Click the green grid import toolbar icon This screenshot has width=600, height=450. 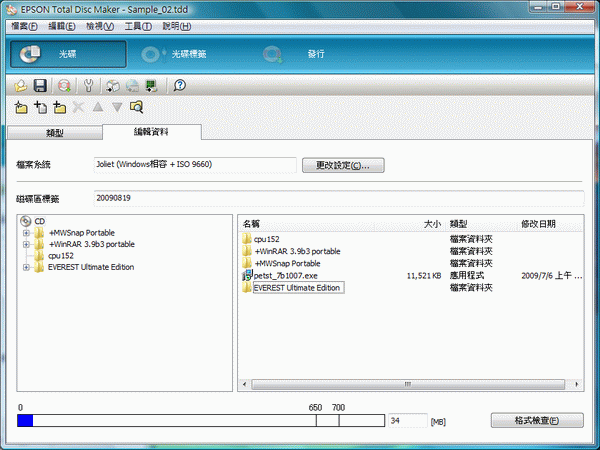click(x=151, y=86)
